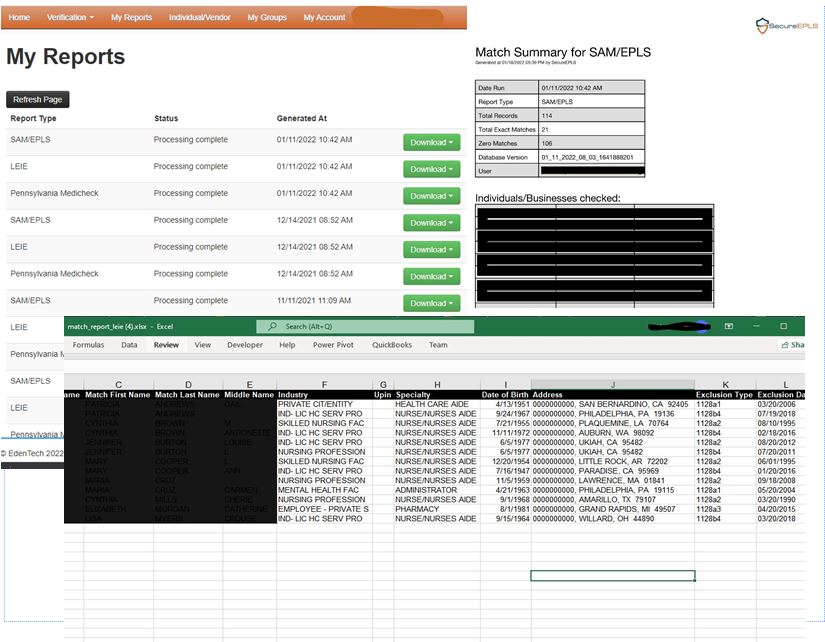
Task: Open the Team ribbon tab
Action: coord(438,345)
